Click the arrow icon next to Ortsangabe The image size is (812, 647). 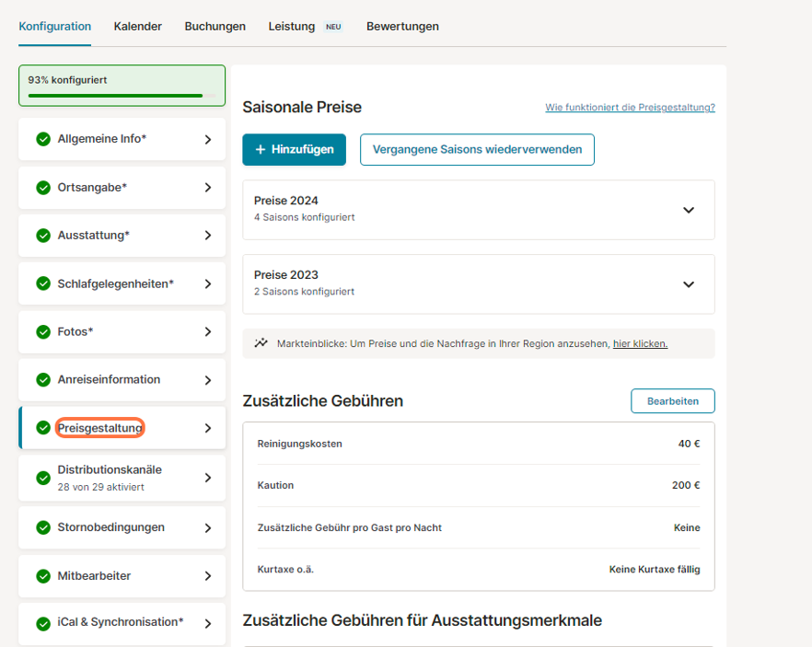[x=208, y=188]
